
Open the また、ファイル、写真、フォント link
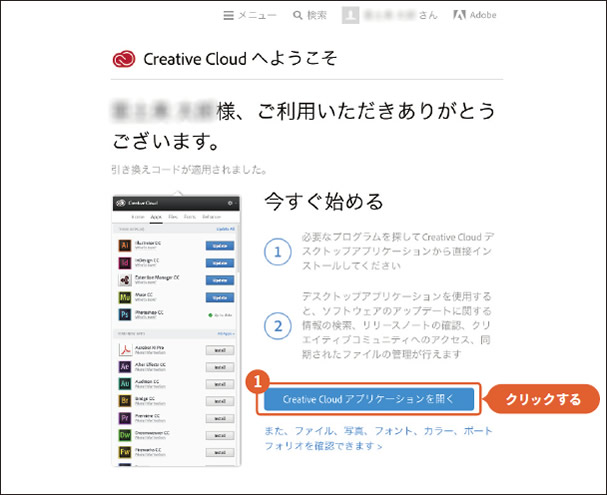[x=378, y=438]
